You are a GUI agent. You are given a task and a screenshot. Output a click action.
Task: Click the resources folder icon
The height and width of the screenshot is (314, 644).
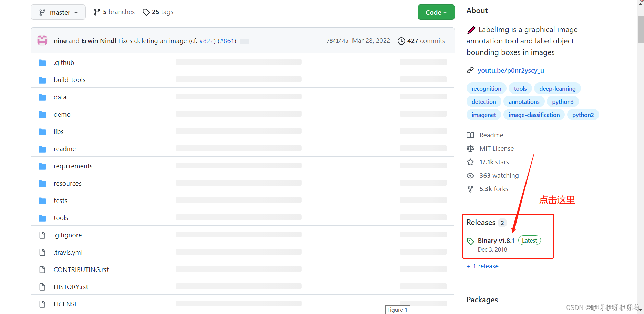pos(42,183)
